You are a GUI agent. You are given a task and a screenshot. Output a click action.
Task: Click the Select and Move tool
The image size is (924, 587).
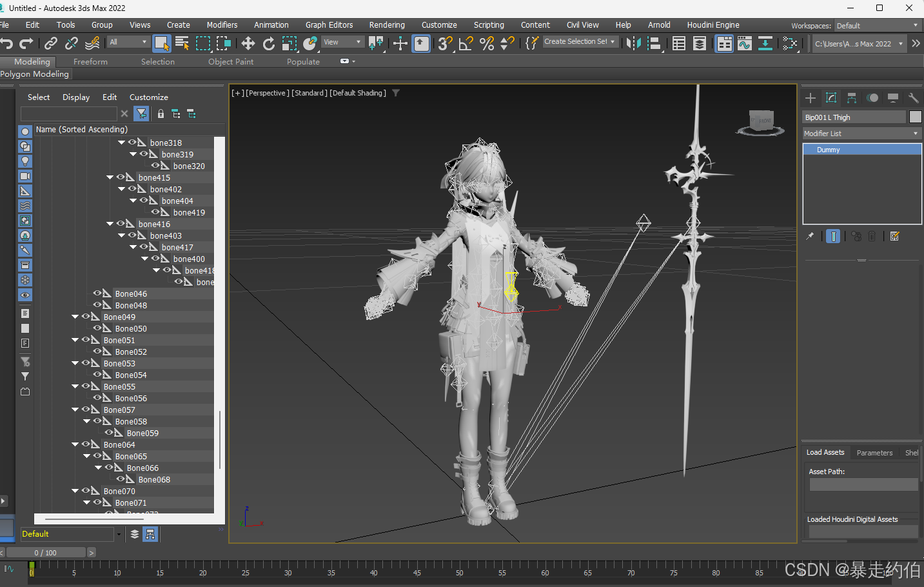pos(248,43)
